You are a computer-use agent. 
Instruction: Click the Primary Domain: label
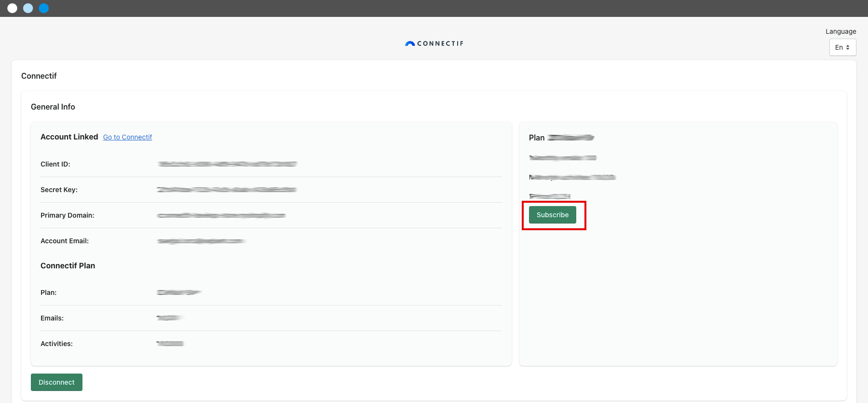(x=68, y=215)
